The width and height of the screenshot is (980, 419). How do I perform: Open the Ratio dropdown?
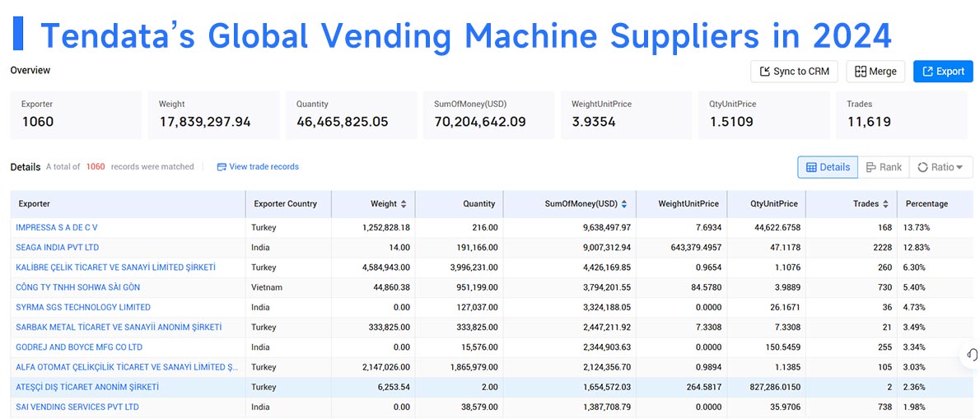point(940,167)
